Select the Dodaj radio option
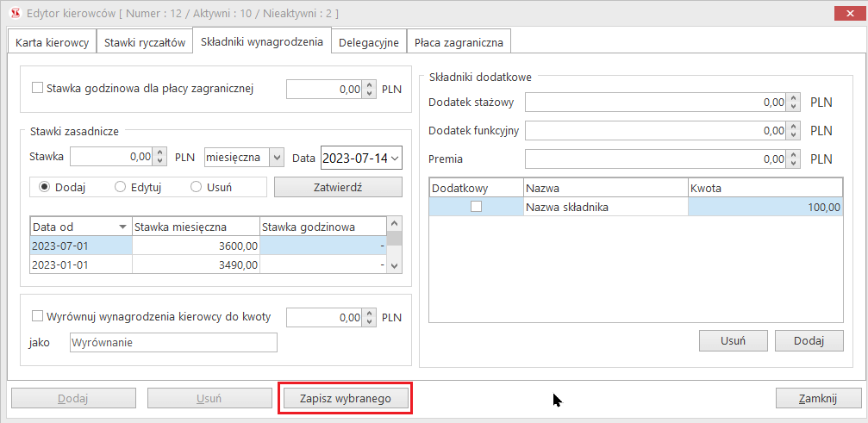Viewport: 868px width, 423px height. coord(44,187)
